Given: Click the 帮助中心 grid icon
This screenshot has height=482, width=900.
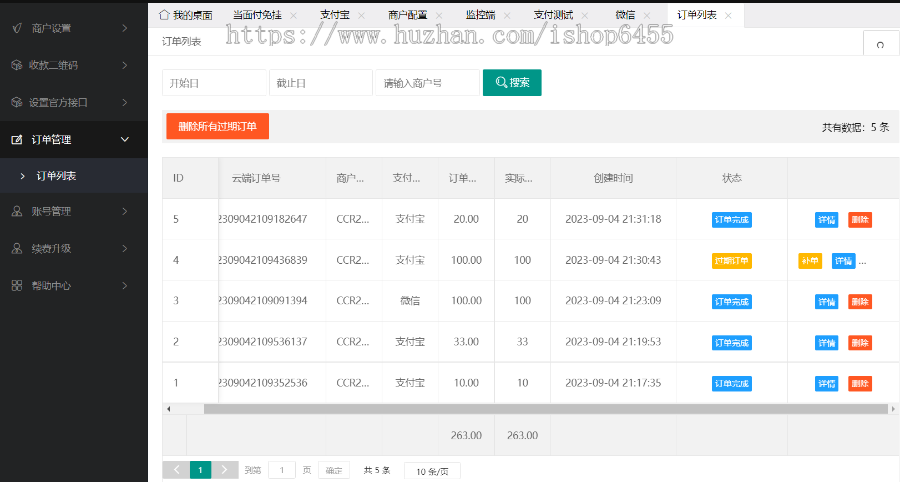Looking at the screenshot, I should [17, 285].
